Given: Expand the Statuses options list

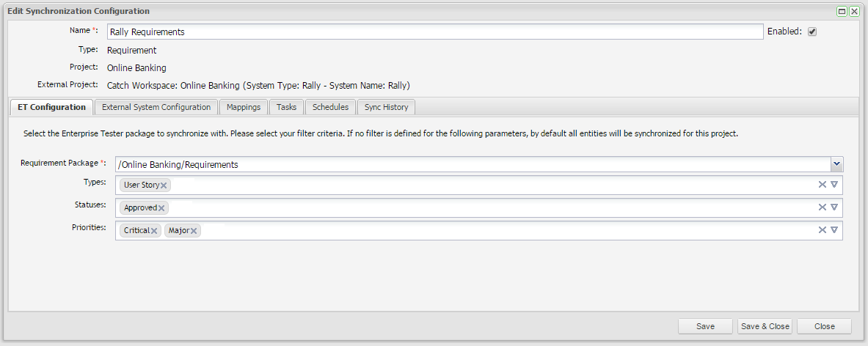Looking at the screenshot, I should coord(834,207).
